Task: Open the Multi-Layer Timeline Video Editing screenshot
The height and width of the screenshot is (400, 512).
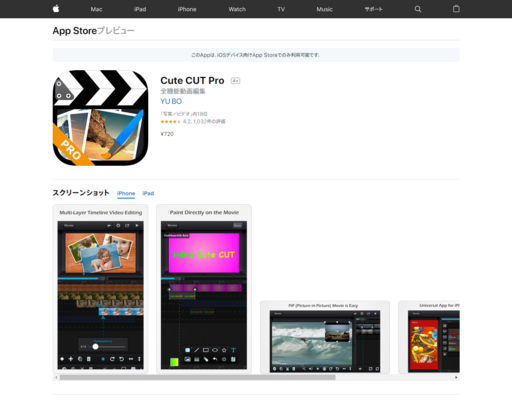Action: tap(100, 289)
